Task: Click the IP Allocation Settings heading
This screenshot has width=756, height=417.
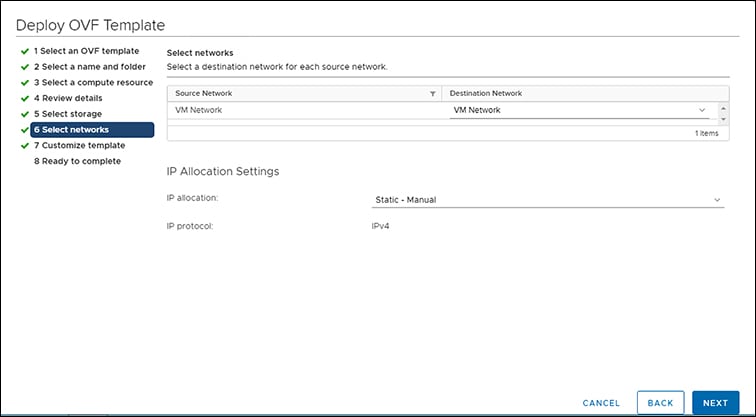Action: (x=223, y=172)
